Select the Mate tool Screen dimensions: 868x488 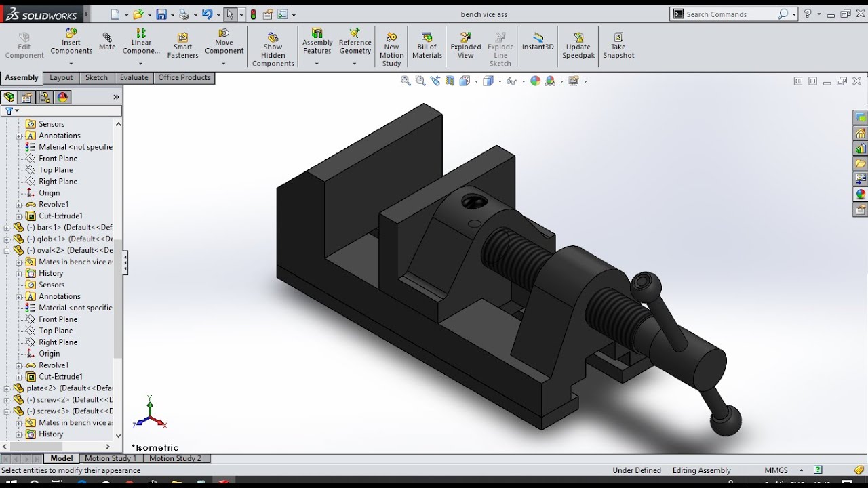tap(107, 41)
